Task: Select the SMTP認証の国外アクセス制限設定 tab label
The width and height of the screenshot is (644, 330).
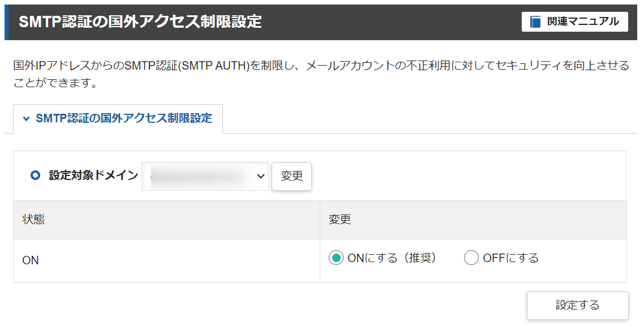Action: click(123, 118)
